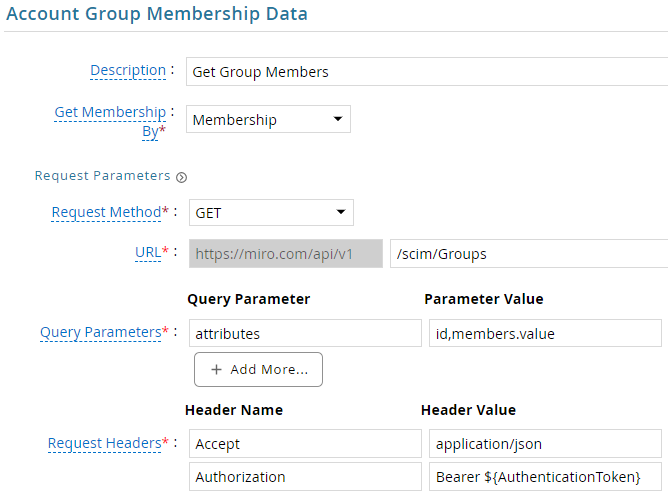Collapse the Request Parameters section arrow icon
668x494 pixels.
pyautogui.click(x=181, y=177)
